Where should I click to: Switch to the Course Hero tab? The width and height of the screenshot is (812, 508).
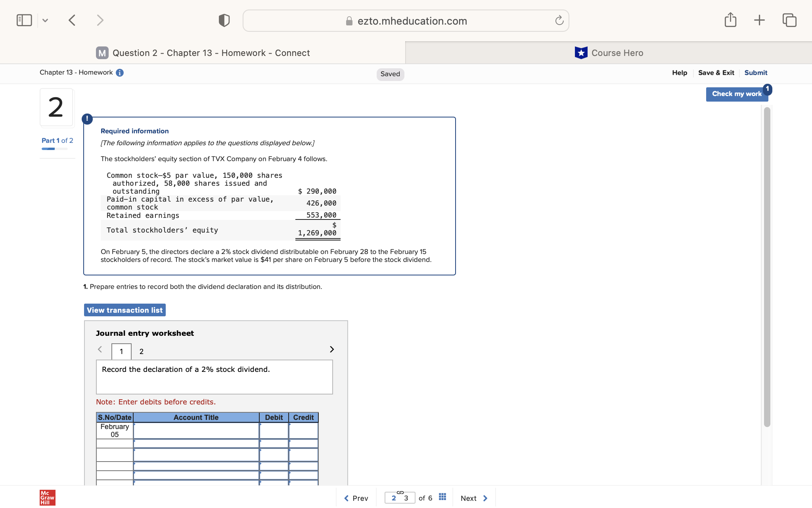pyautogui.click(x=609, y=52)
